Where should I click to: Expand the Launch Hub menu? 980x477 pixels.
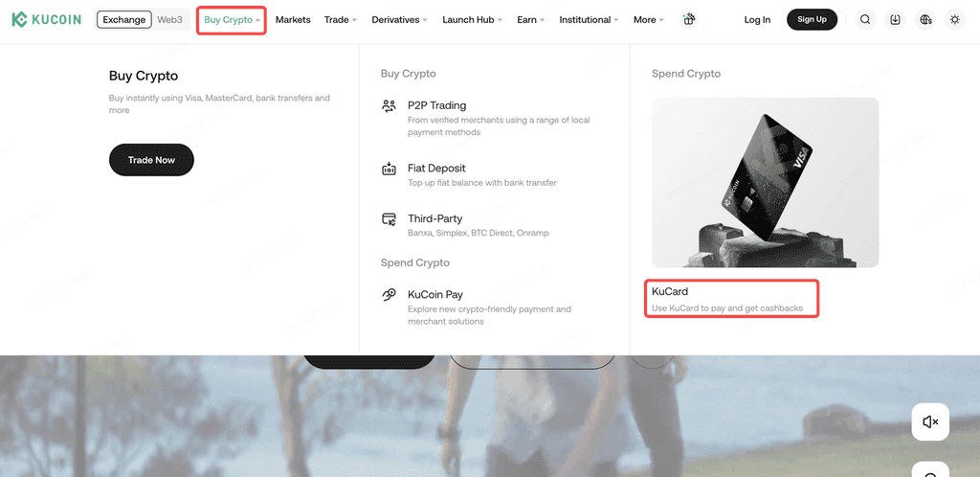pos(473,19)
